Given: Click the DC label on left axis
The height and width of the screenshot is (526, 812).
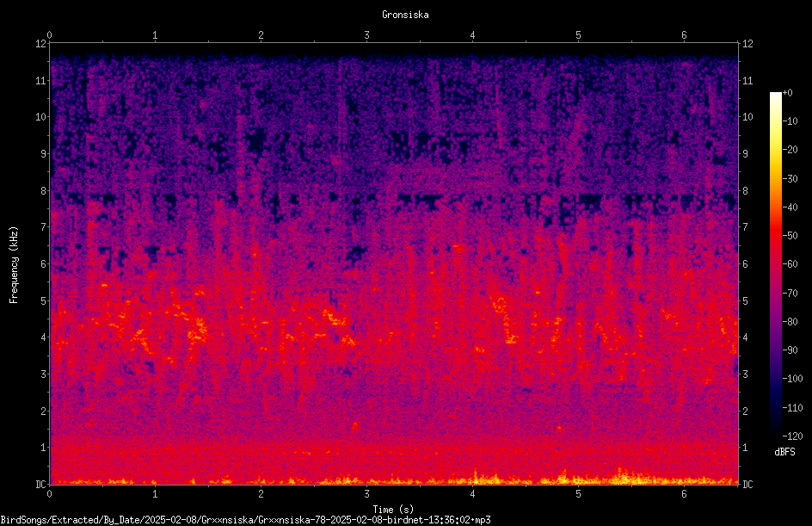Looking at the screenshot, I should click(40, 485).
